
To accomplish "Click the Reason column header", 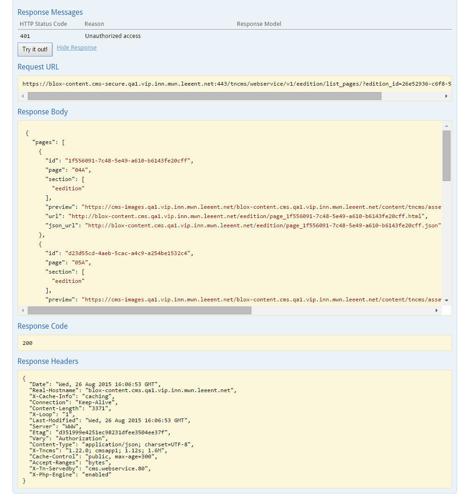I will pos(94,24).
